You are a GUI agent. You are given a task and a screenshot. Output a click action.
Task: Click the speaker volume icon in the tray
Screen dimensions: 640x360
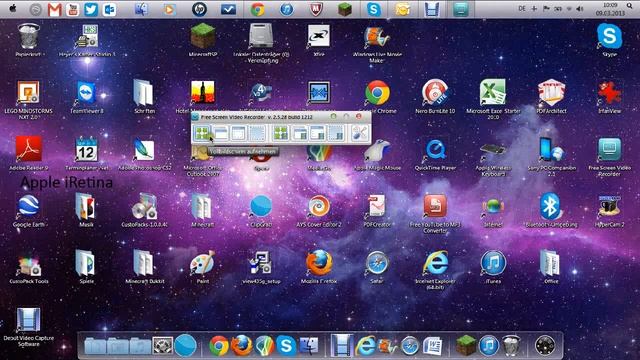[580, 9]
